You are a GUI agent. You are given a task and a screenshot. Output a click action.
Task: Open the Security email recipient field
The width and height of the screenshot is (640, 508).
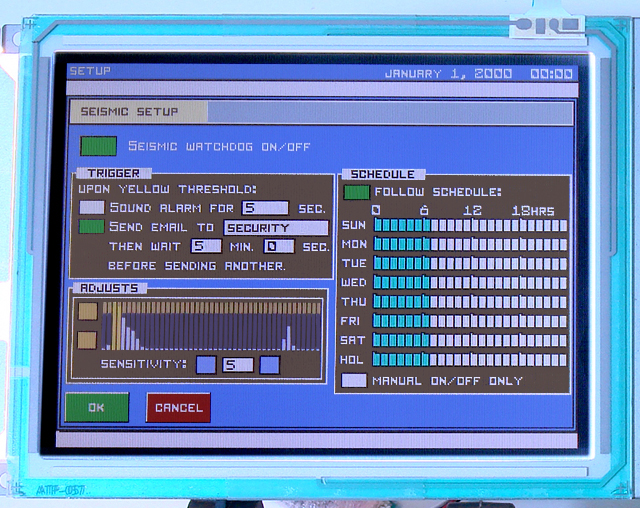274,228
